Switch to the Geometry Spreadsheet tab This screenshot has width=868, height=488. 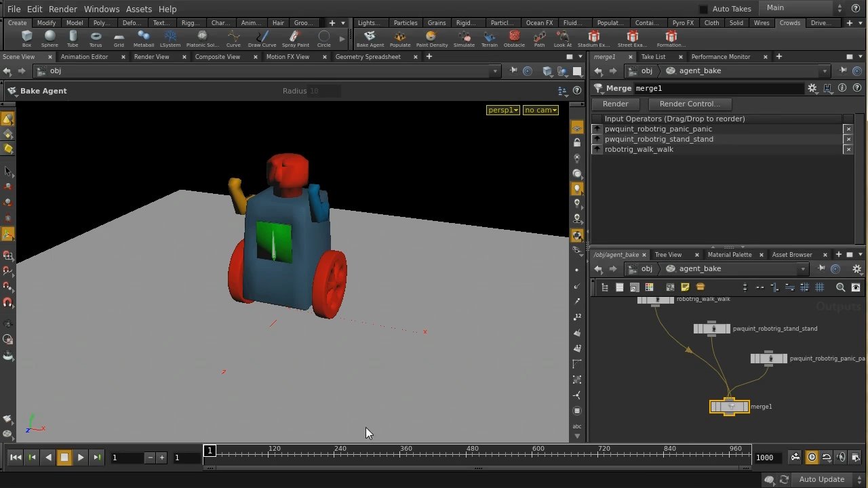(368, 57)
